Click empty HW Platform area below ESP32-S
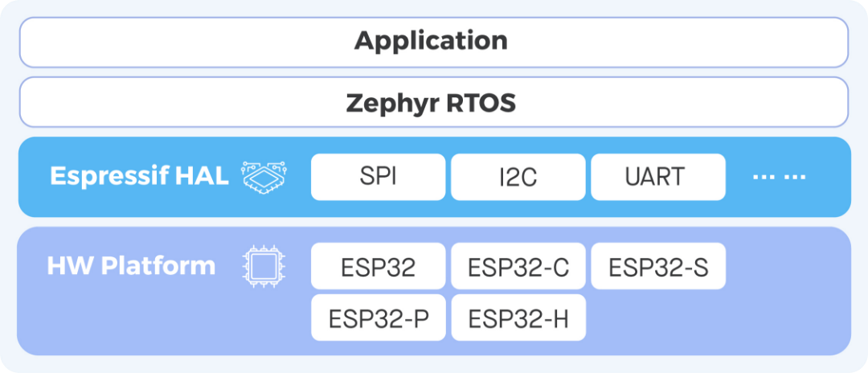 pyautogui.click(x=657, y=318)
